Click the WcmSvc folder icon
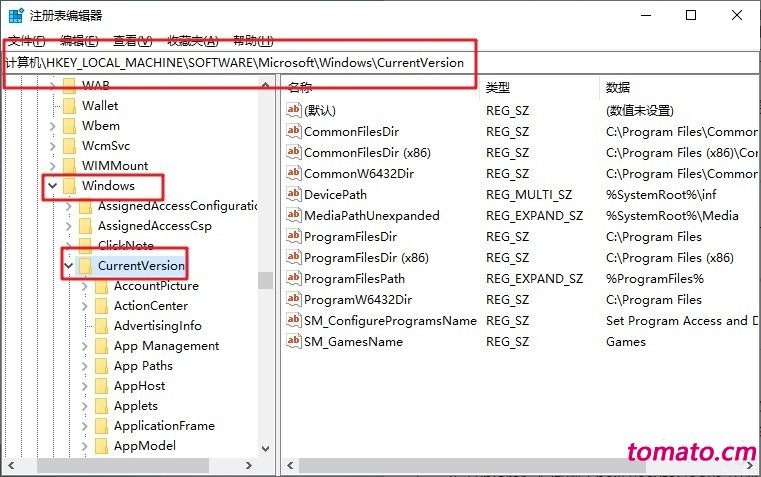This screenshot has width=761, height=477. click(69, 146)
